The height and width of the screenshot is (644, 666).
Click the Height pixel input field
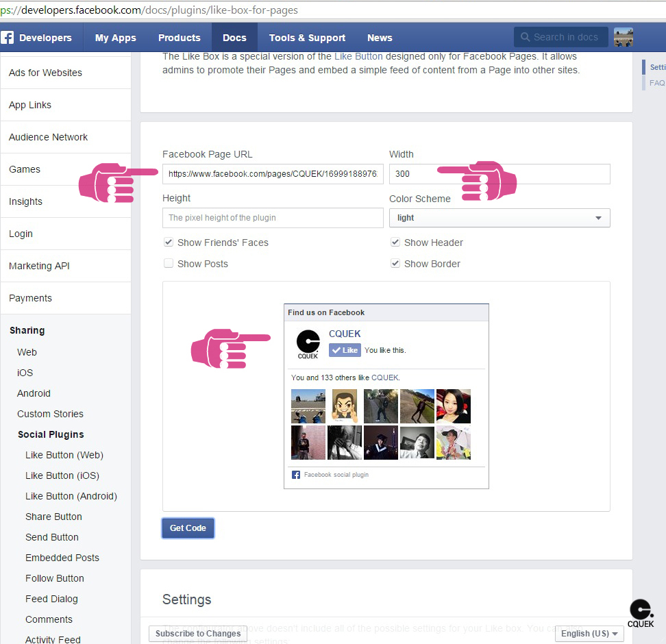[x=273, y=218]
